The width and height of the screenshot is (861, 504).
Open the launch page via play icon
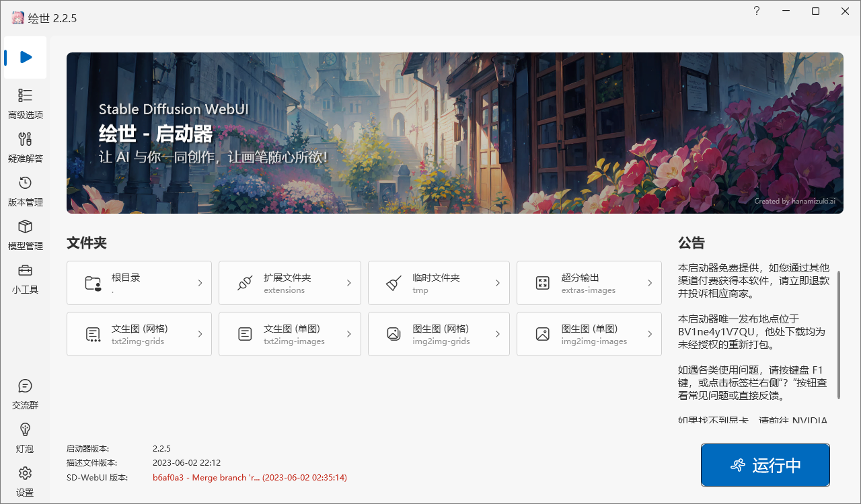(x=26, y=57)
